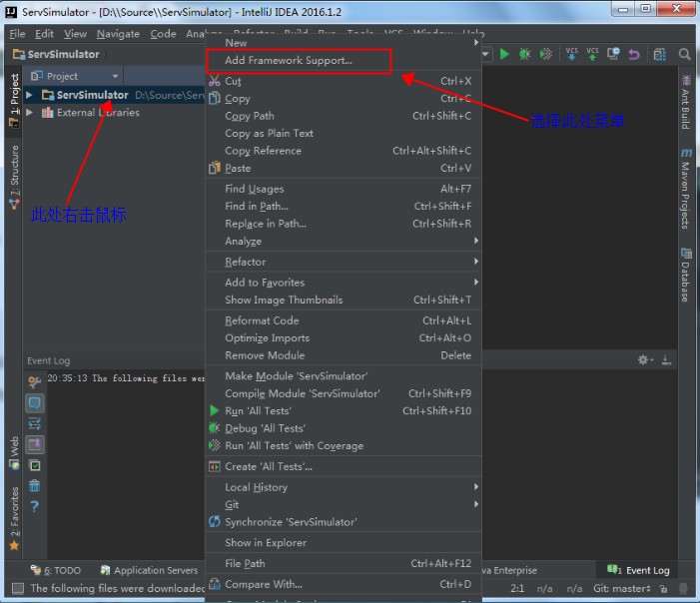
Task: Expand the ServSimulator project tree node
Action: [29, 95]
